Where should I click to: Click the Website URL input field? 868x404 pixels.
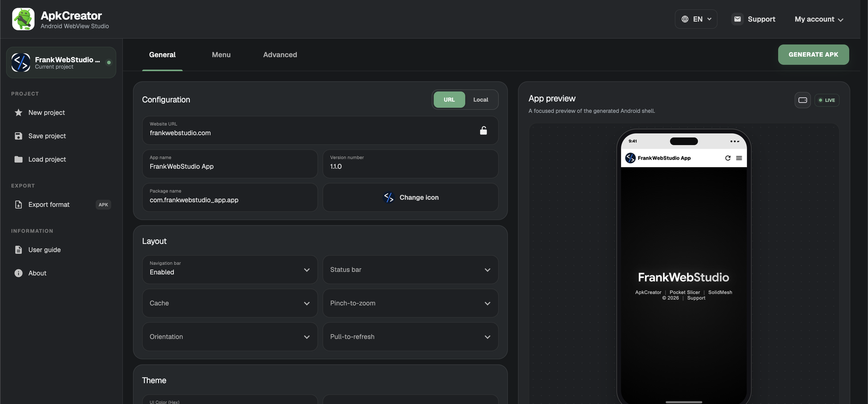pyautogui.click(x=320, y=130)
